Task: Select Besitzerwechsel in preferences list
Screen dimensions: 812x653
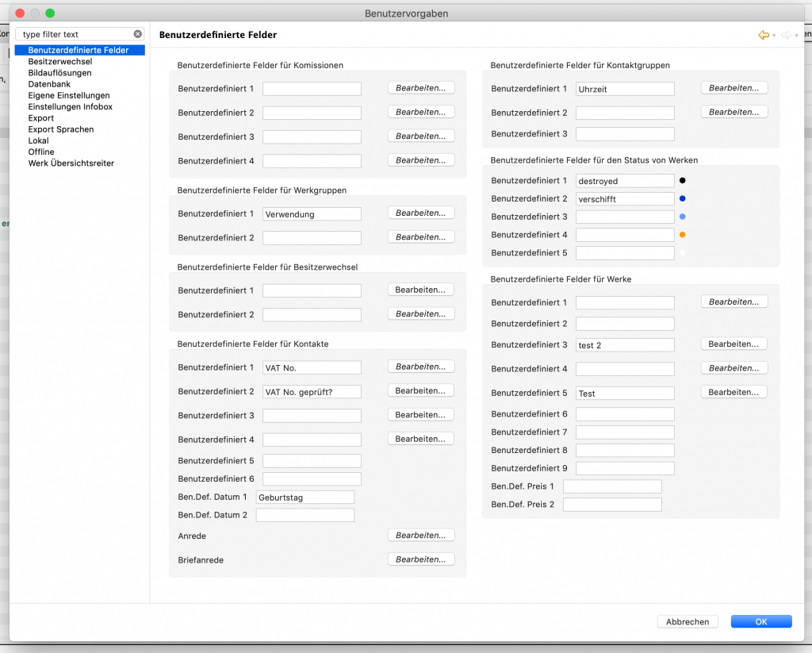Action: click(60, 62)
